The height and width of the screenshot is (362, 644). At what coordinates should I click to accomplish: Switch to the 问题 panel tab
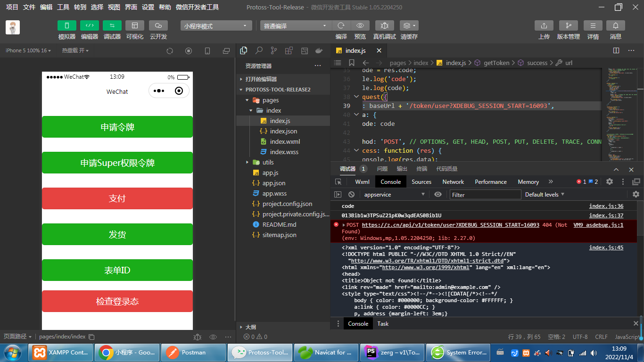click(x=382, y=169)
